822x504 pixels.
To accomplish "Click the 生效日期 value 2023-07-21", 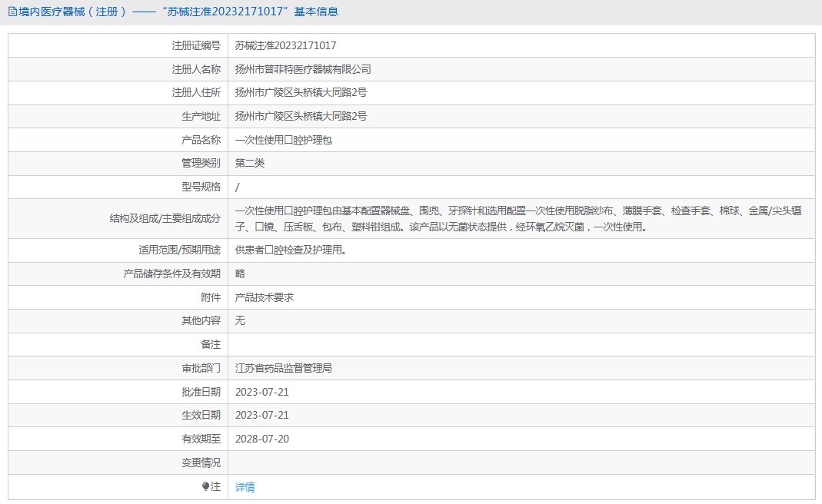I will [x=261, y=415].
